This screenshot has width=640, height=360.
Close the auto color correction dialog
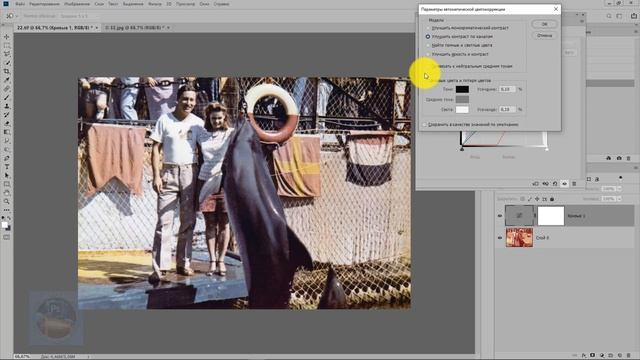click(x=556, y=9)
